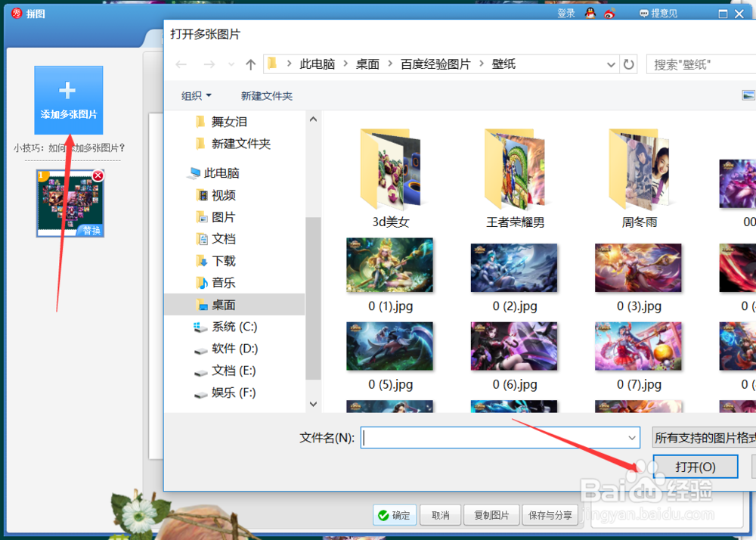This screenshot has width=756, height=540.
Task: Select image 0 (1).jpg
Action: coord(390,275)
